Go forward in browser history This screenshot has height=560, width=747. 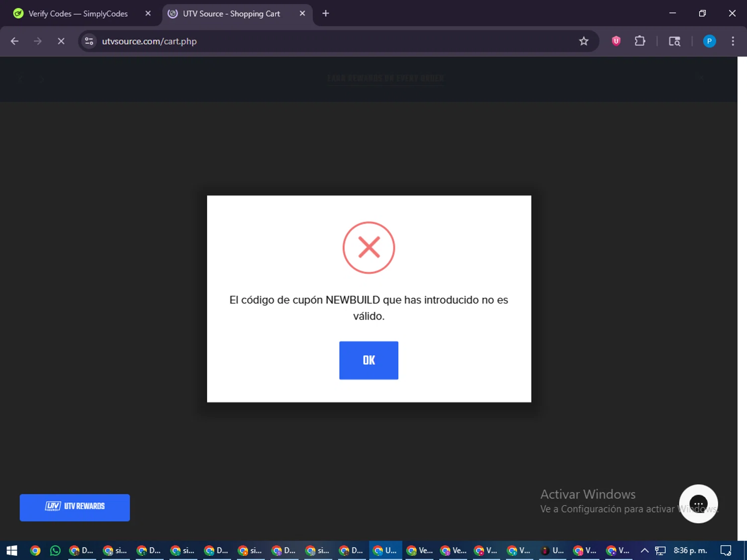(38, 41)
